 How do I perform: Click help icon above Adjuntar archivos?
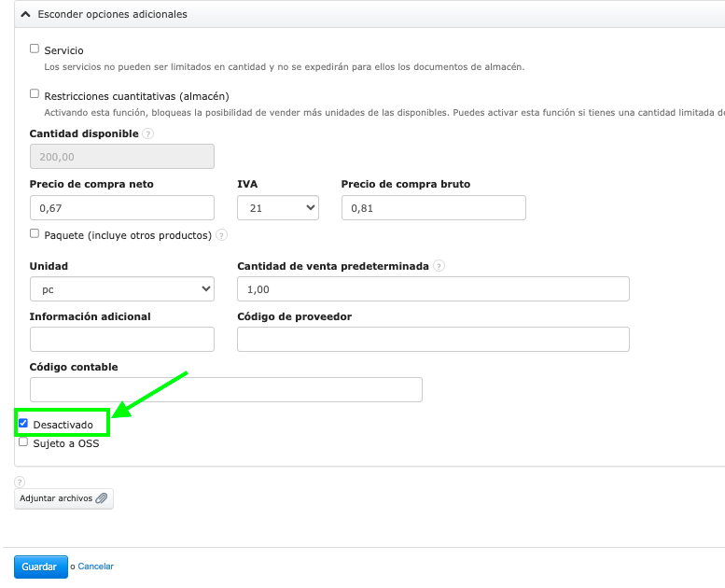20,482
